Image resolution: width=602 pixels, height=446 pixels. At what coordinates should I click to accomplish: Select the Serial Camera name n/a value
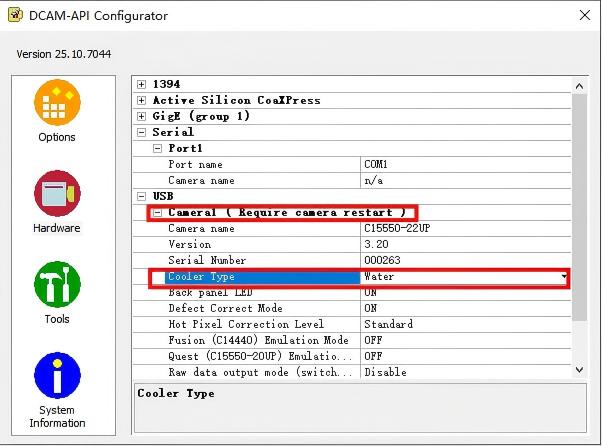374,180
